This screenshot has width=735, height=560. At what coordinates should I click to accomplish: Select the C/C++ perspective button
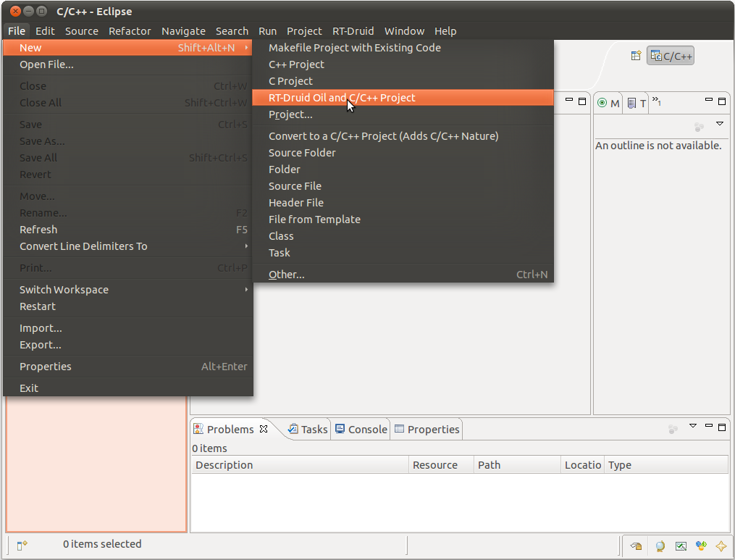[x=671, y=56]
